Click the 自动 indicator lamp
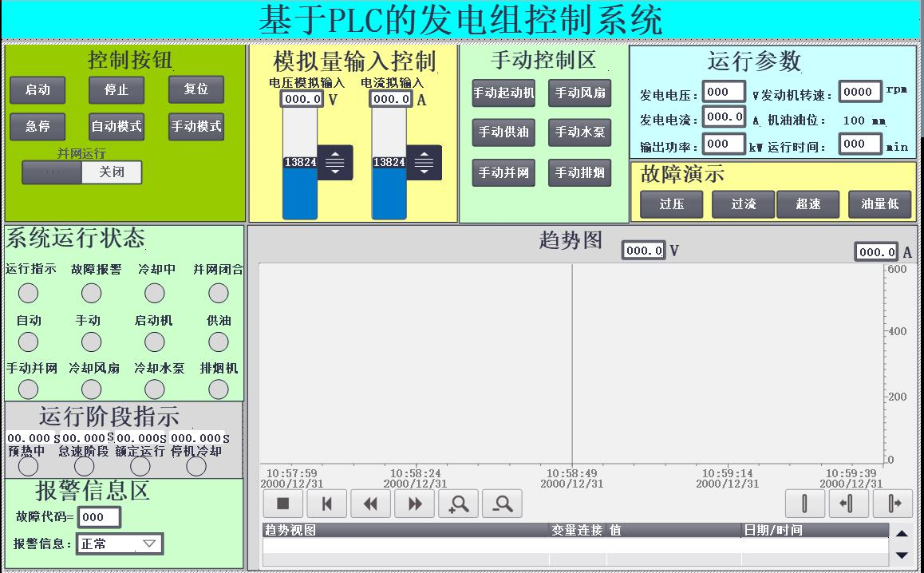Screen dimensions: 924x573 tap(28, 342)
